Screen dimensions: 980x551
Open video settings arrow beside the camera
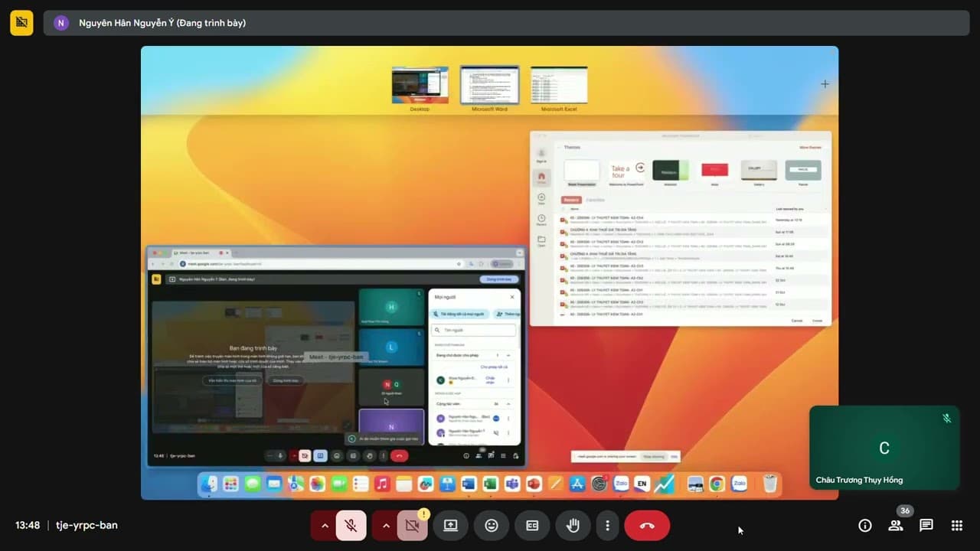(x=386, y=526)
